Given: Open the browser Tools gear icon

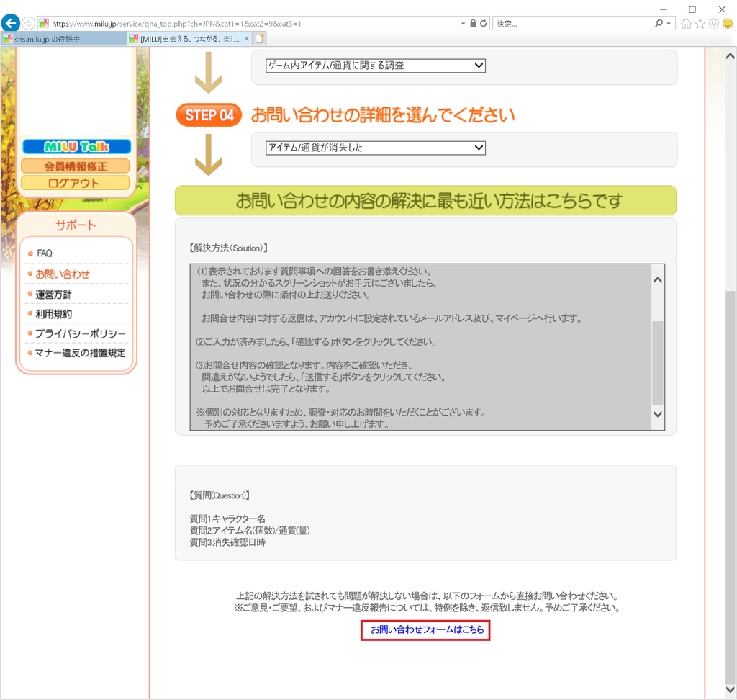Looking at the screenshot, I should point(713,24).
